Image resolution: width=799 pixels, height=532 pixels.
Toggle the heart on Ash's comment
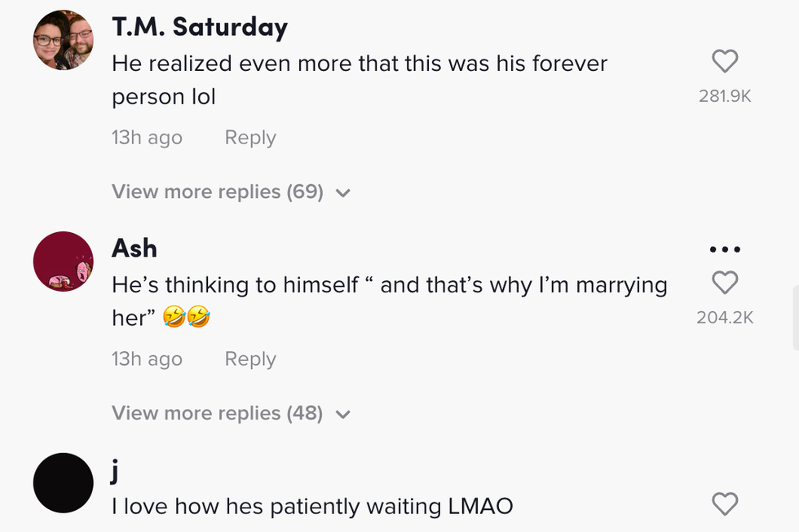pos(725,283)
